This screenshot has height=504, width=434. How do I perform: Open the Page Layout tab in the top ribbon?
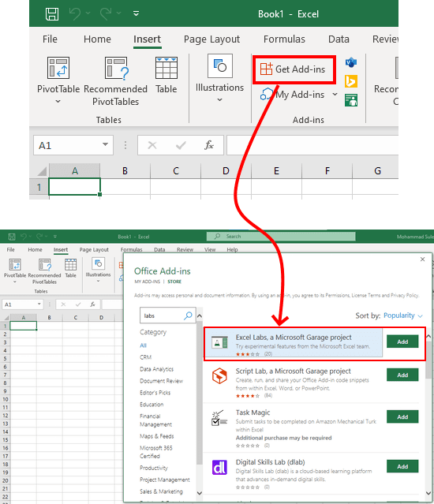point(211,39)
